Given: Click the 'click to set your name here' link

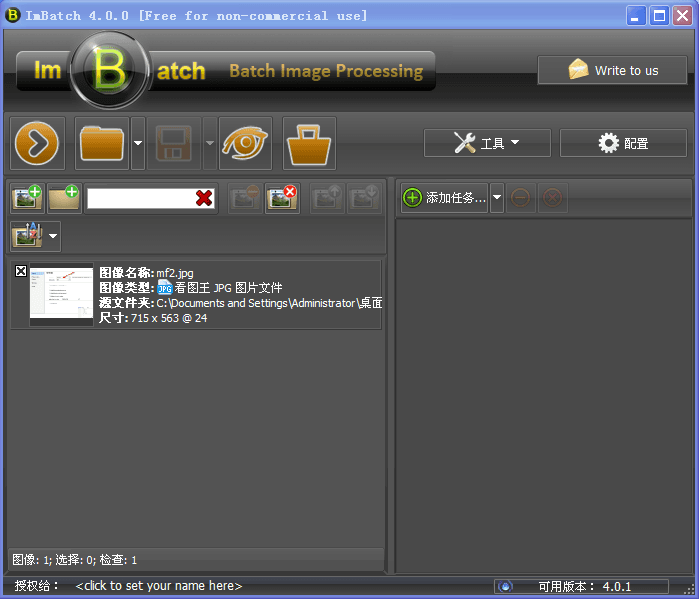Looking at the screenshot, I should click(x=158, y=586).
